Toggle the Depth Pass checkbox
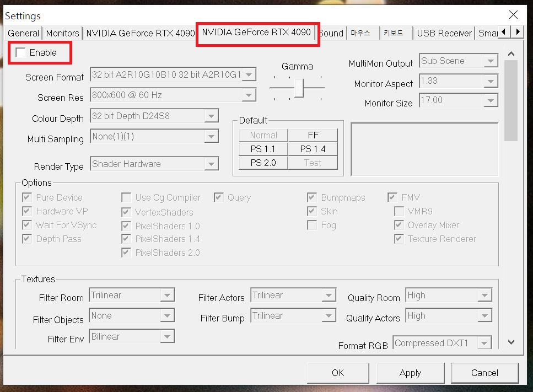The image size is (533, 392). click(27, 239)
